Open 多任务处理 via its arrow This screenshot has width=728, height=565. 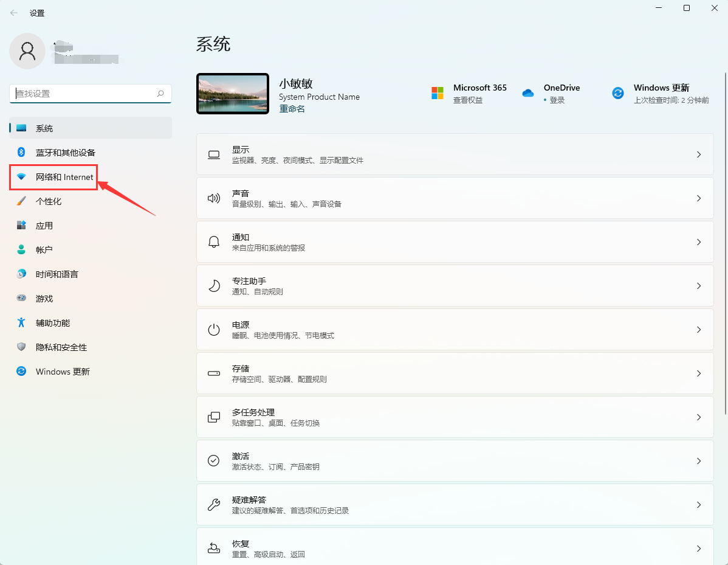tap(698, 417)
